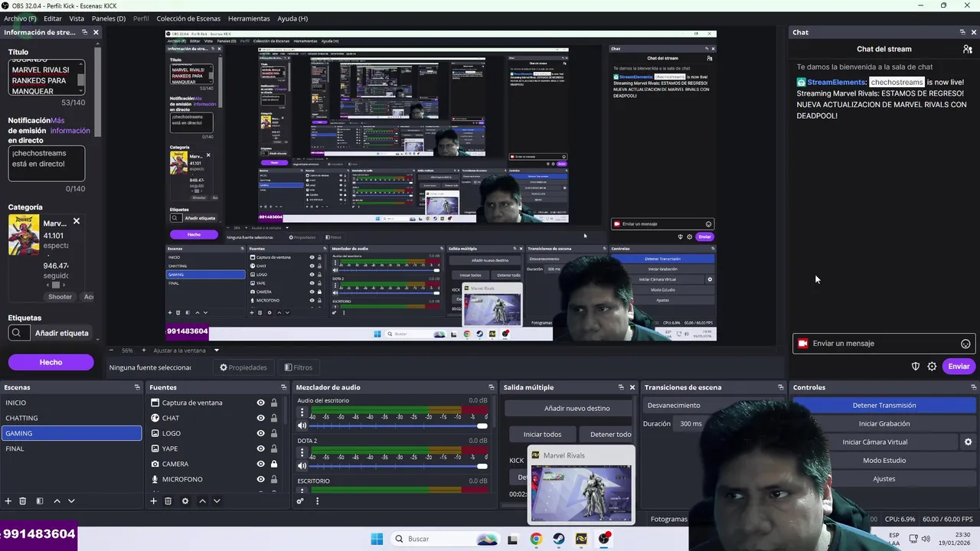Open the Archivo menu
This screenshot has height=551, width=980.
pos(20,18)
